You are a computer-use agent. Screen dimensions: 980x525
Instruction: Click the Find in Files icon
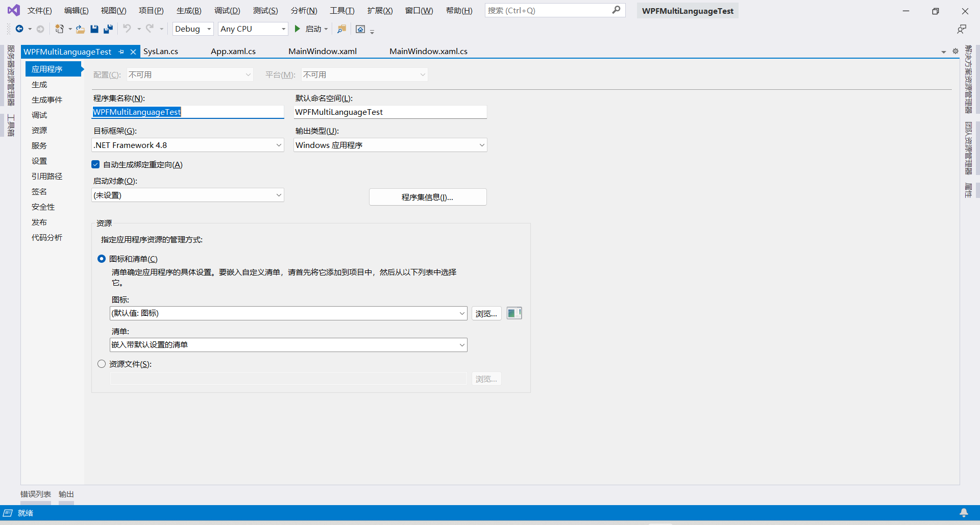(x=342, y=29)
